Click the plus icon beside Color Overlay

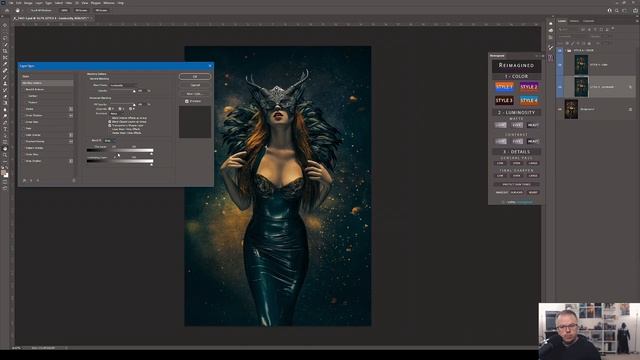(x=71, y=135)
